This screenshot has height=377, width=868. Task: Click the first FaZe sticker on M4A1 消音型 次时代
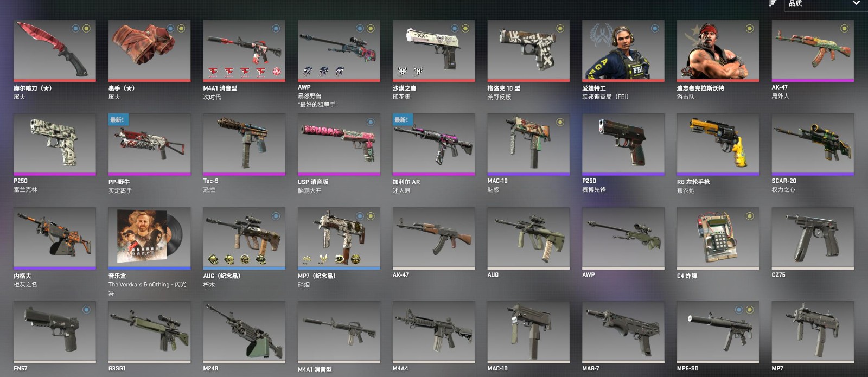(213, 71)
